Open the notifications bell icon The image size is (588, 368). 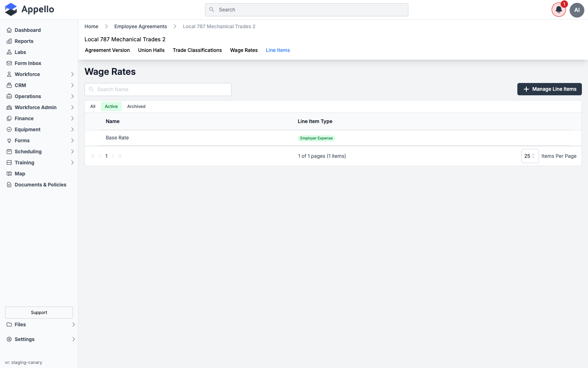pyautogui.click(x=559, y=10)
